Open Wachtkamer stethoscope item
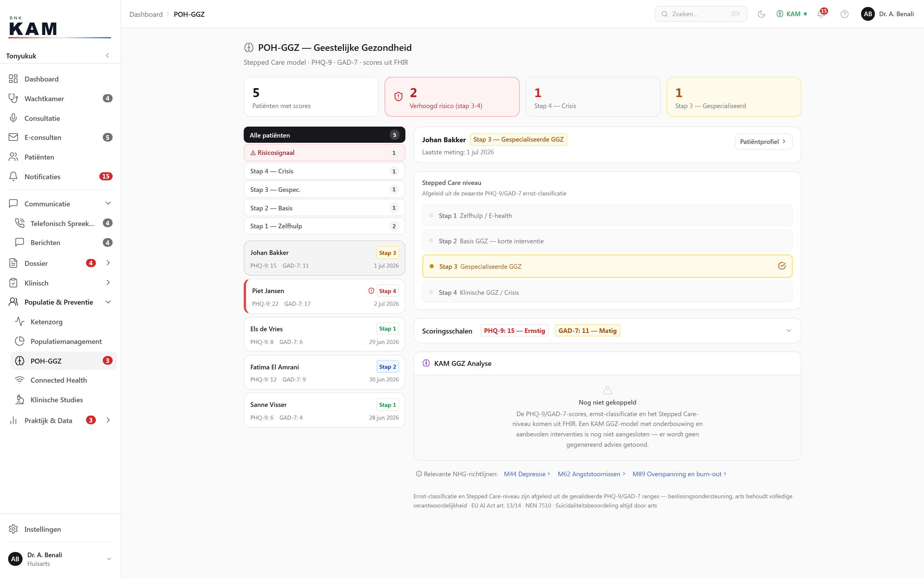The width and height of the screenshot is (924, 578). point(60,99)
